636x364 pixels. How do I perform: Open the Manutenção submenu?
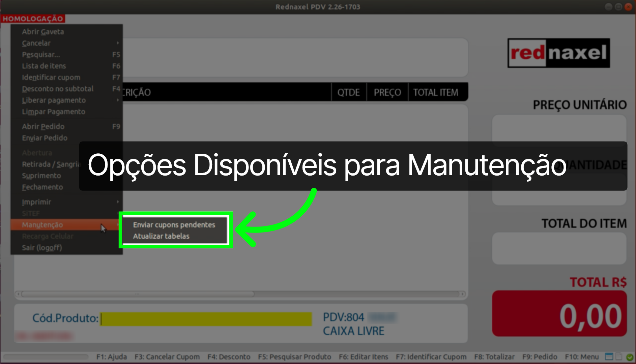pyautogui.click(x=42, y=225)
